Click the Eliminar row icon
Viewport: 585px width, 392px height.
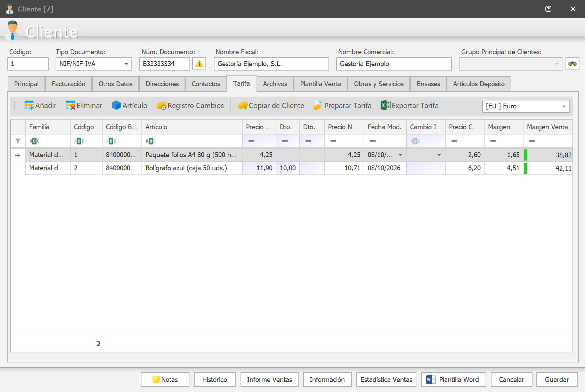pyautogui.click(x=70, y=106)
